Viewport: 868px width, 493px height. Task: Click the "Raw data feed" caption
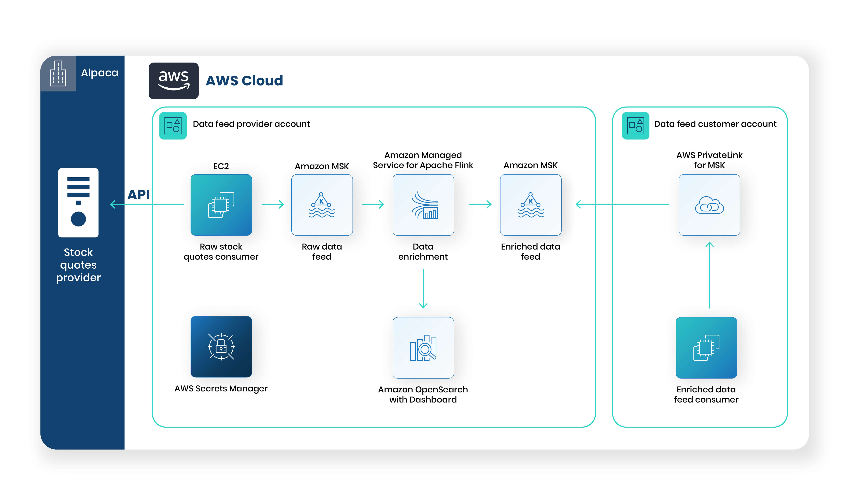pyautogui.click(x=322, y=252)
